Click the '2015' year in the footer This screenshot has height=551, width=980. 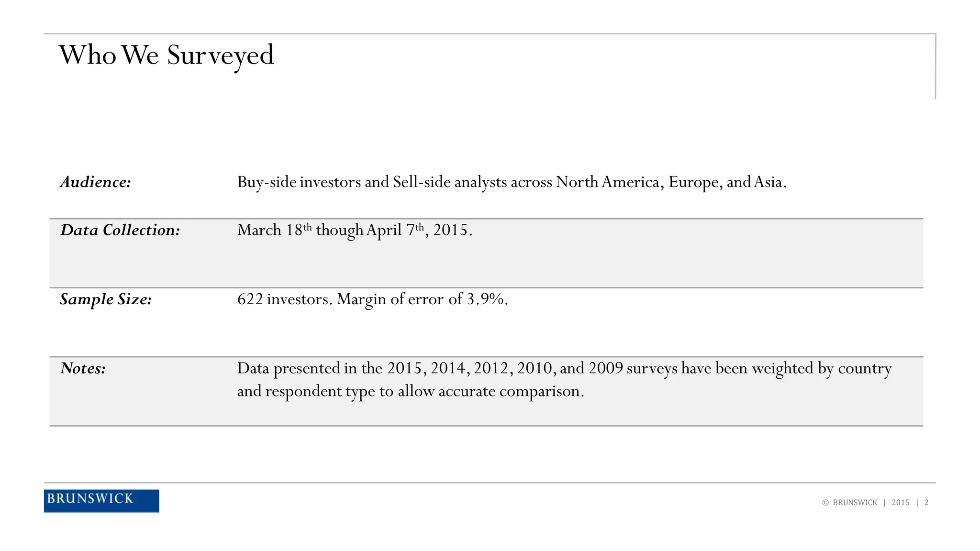[x=900, y=502]
